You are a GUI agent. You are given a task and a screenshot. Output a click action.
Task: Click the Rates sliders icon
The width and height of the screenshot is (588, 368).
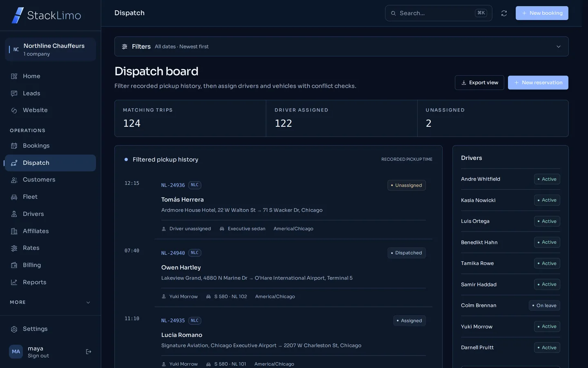[x=14, y=248]
